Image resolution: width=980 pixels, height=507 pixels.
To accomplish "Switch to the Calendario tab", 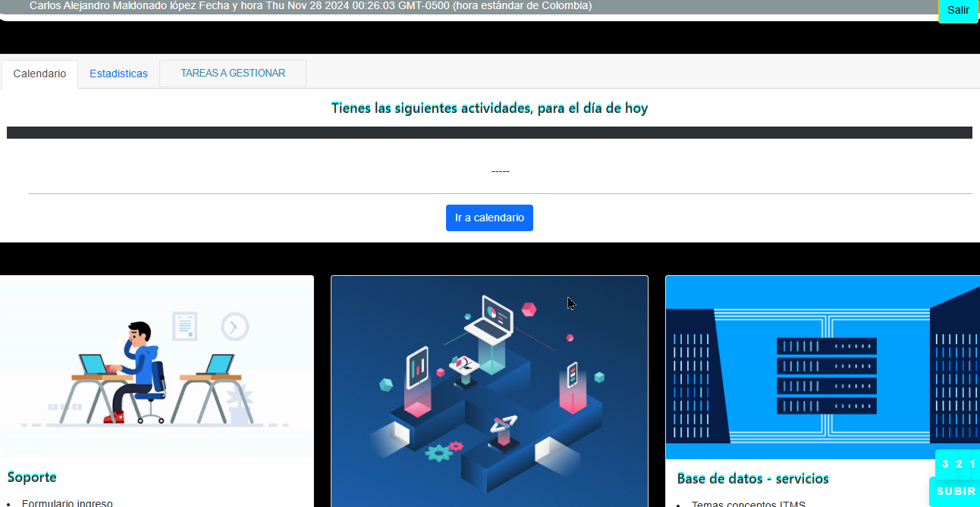I will click(39, 74).
